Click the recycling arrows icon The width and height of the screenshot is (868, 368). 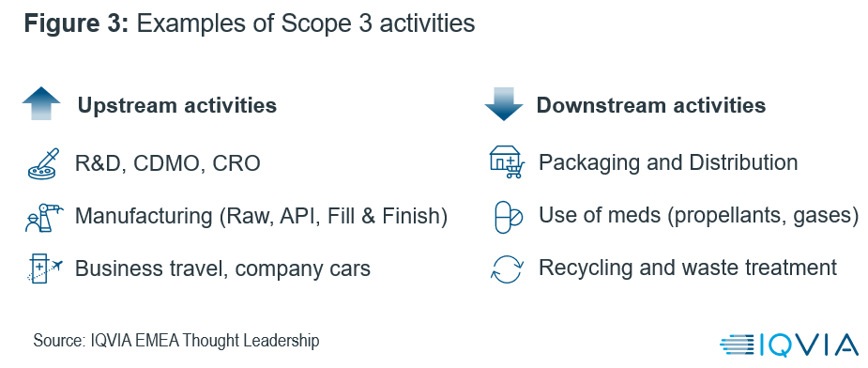[x=507, y=268]
